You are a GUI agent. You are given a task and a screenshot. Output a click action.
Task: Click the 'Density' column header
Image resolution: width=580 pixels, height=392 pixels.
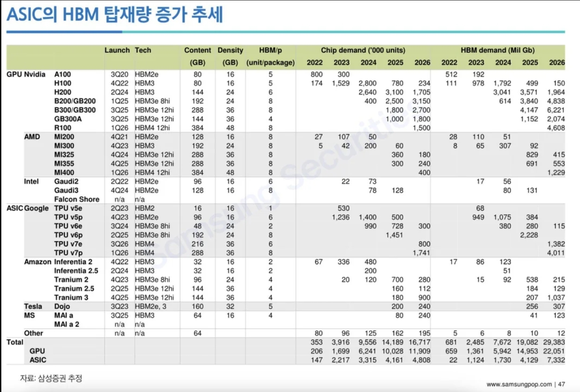tap(230, 50)
